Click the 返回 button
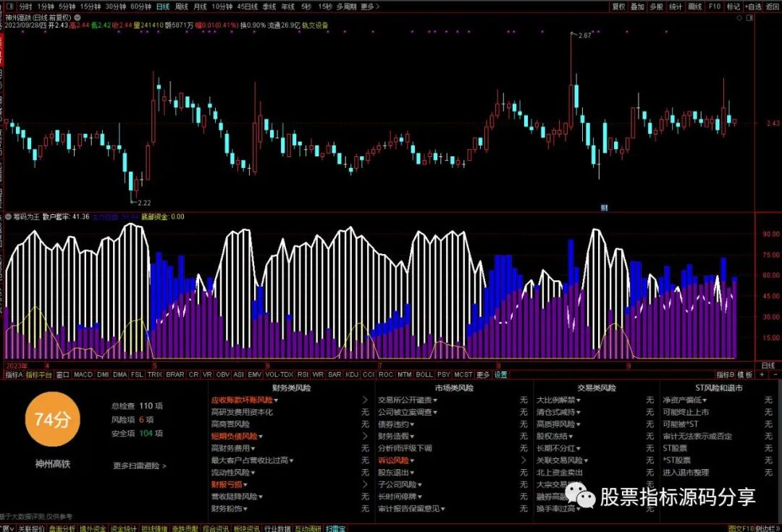This screenshot has width=782, height=532. click(772, 7)
